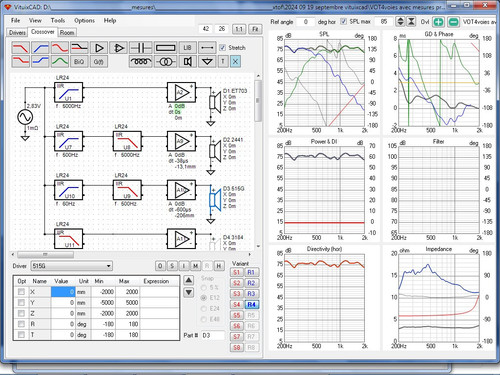Image resolution: width=500 pixels, height=375 pixels.
Task: Click the M toggle button
Action: [x=195, y=266]
